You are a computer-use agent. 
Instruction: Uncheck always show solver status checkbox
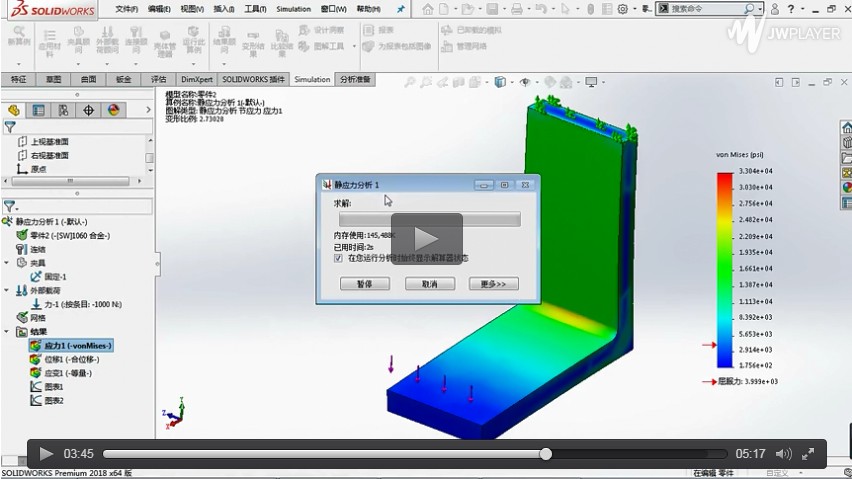point(339,258)
